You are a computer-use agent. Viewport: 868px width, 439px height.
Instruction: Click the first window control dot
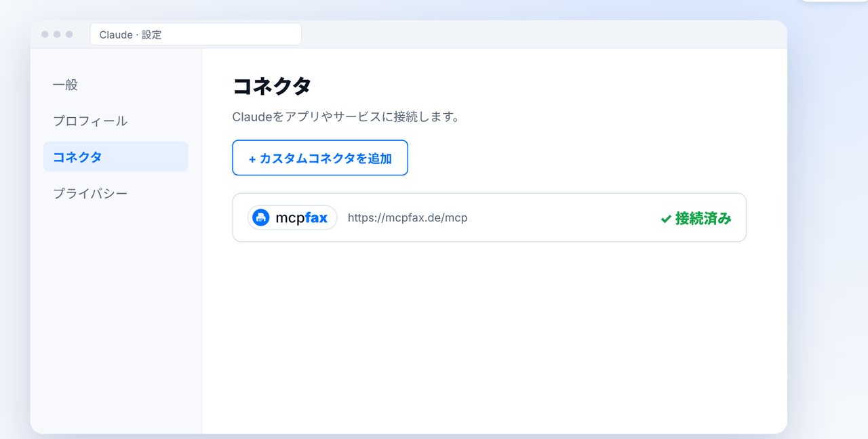click(45, 34)
